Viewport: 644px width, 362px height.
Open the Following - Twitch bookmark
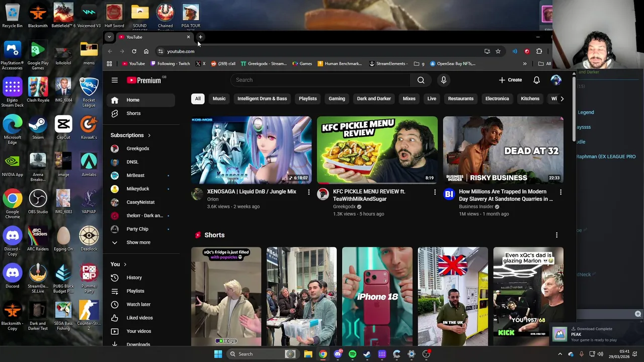coord(170,64)
